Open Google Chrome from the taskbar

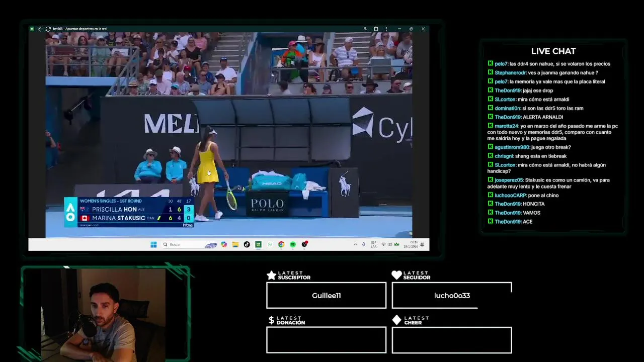(281, 244)
